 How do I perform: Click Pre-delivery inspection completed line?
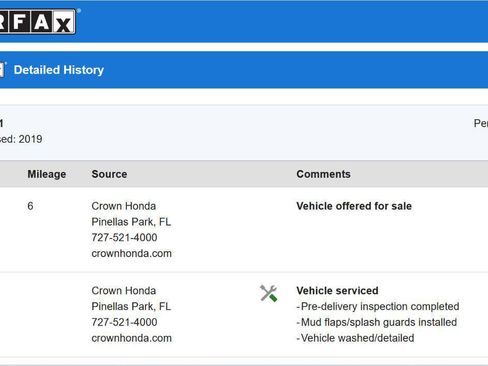378,306
